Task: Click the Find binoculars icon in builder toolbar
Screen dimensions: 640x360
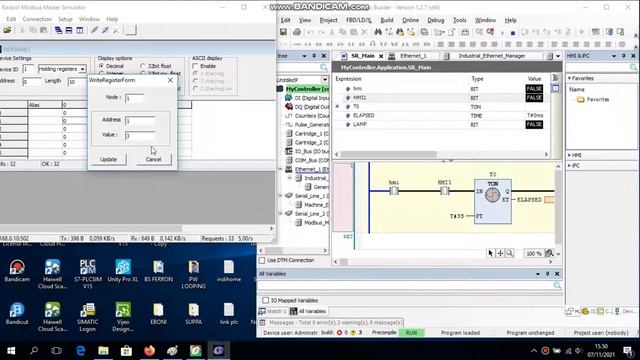Action: [x=378, y=32]
